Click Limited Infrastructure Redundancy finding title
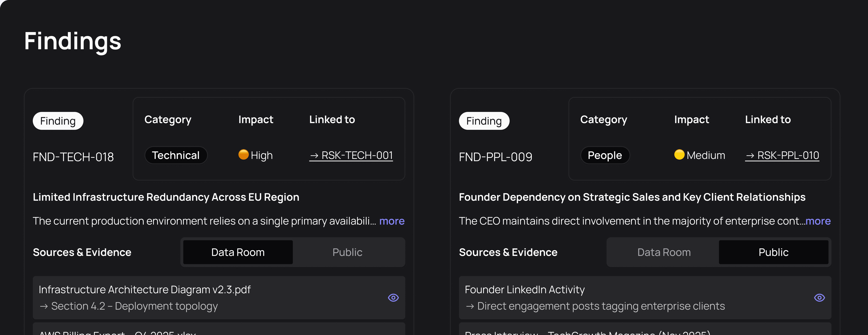Viewport: 868px width, 335px height. pyautogui.click(x=166, y=197)
